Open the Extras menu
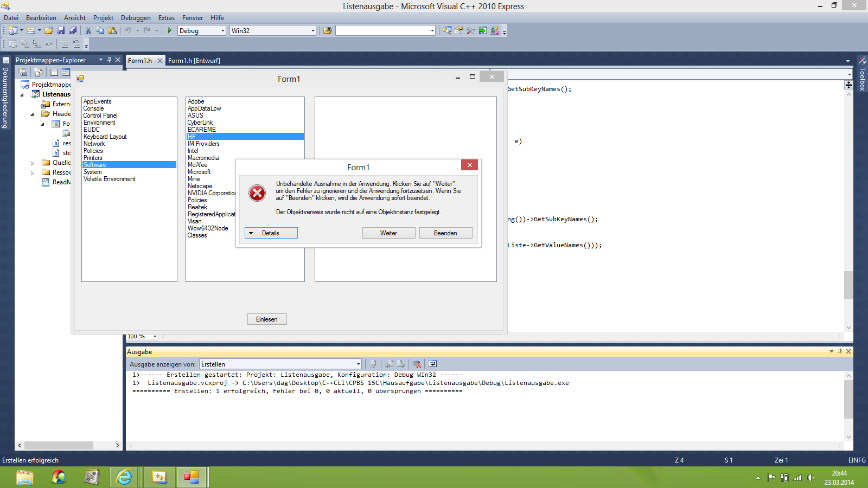Image resolution: width=868 pixels, height=488 pixels. coord(167,18)
